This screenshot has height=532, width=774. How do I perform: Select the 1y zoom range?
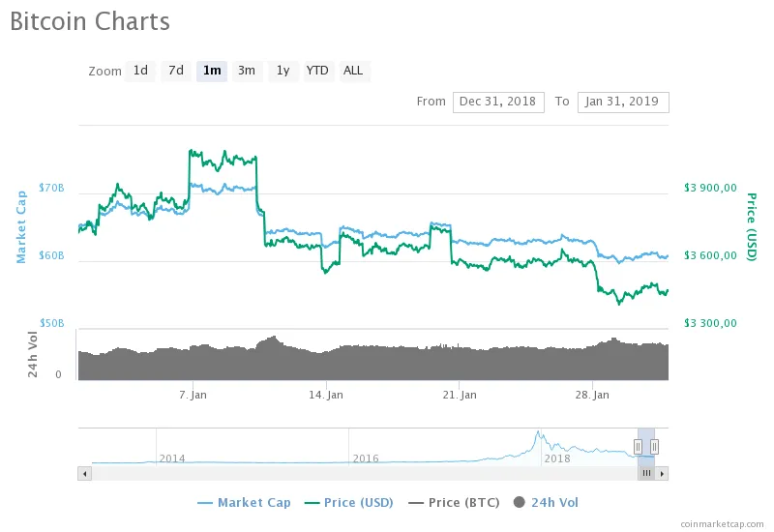pyautogui.click(x=283, y=71)
